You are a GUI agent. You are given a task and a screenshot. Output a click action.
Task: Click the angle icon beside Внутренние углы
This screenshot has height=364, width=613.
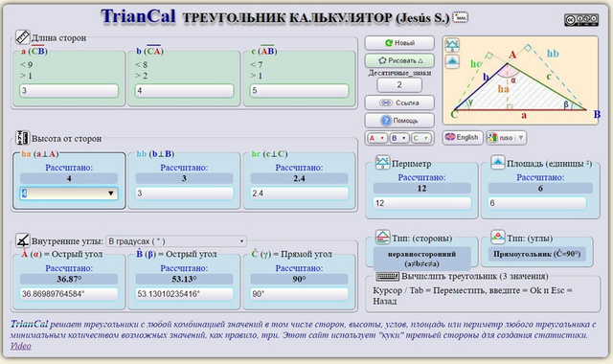(x=22, y=240)
